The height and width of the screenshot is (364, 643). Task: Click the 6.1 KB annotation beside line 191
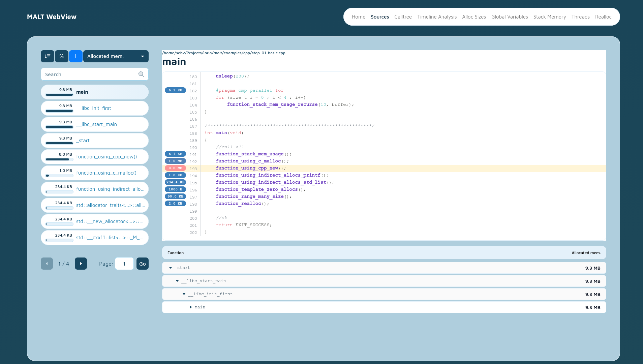pyautogui.click(x=175, y=154)
